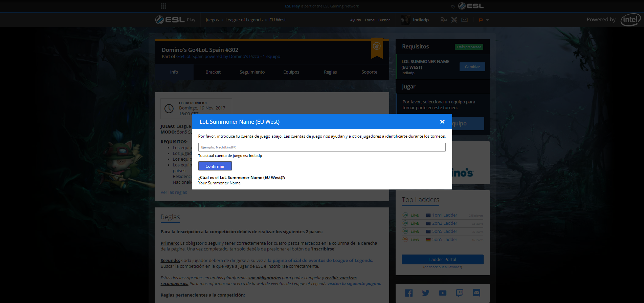Click the 'Your Summoner Name' help text
Screen dimensions: 644x303
pyautogui.click(x=219, y=183)
